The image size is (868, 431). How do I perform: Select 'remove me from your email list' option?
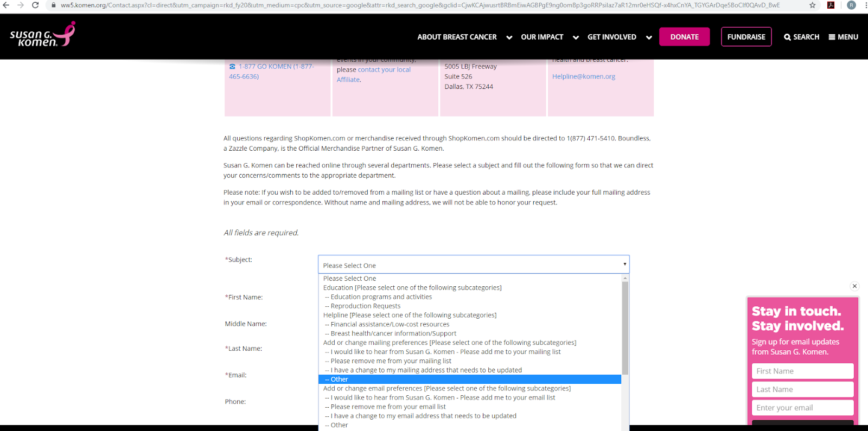click(x=470, y=407)
